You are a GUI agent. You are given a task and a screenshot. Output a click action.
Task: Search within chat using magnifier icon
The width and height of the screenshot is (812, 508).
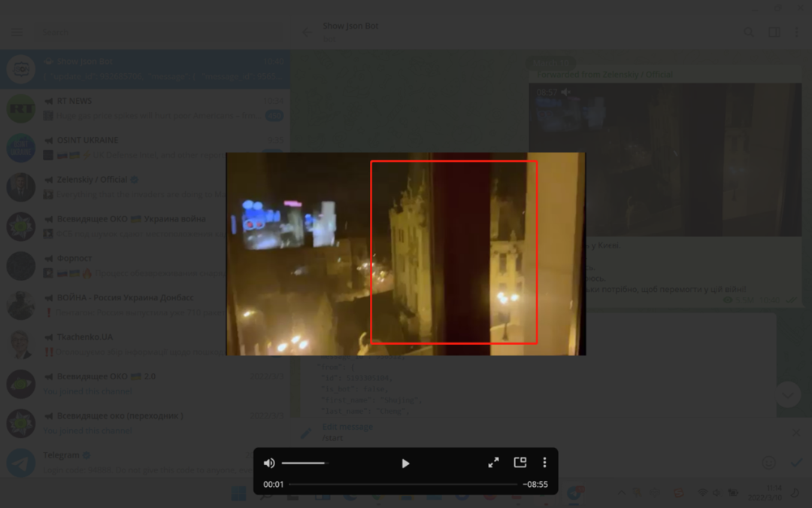(749, 32)
